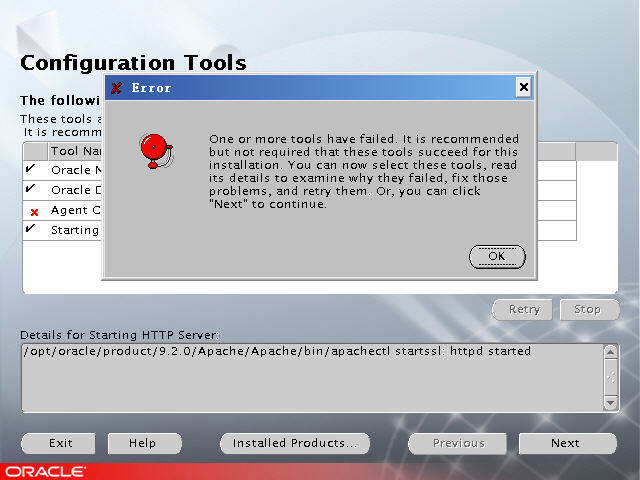Click the Configuration Tools heading
This screenshot has width=640, height=480.
click(133, 63)
